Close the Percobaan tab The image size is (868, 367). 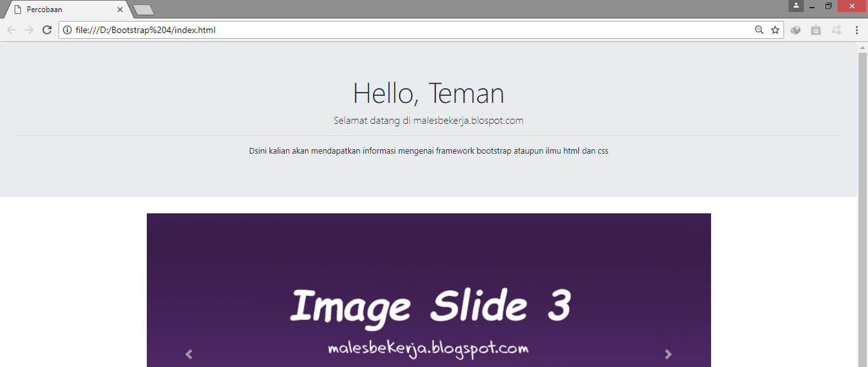click(120, 10)
